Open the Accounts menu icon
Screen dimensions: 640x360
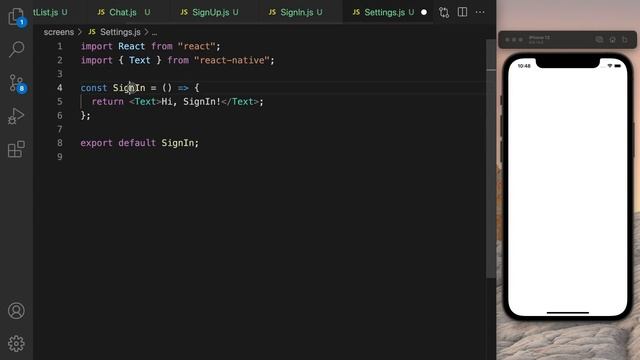coord(16,311)
